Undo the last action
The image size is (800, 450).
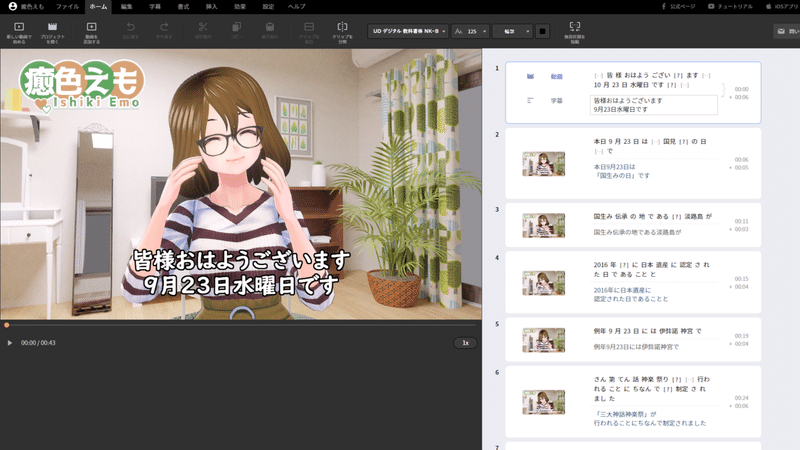coord(131,27)
